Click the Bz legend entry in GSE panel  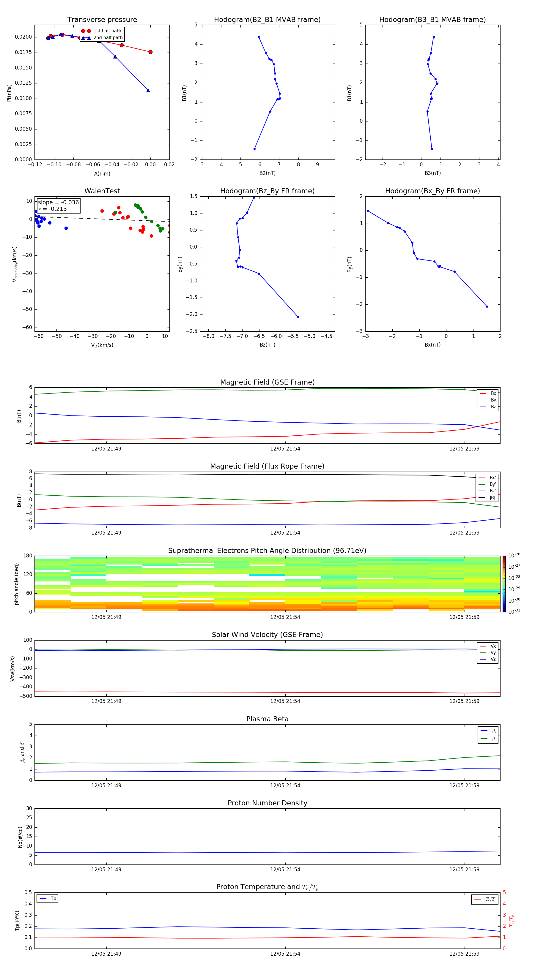coord(488,407)
